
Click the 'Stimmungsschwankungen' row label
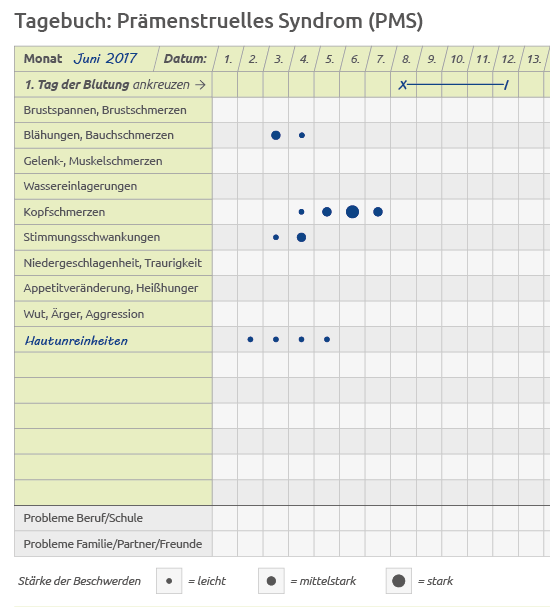92,237
